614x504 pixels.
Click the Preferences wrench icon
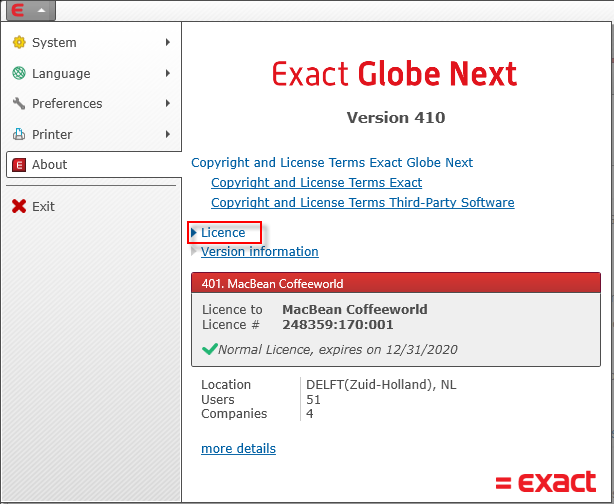coord(19,103)
